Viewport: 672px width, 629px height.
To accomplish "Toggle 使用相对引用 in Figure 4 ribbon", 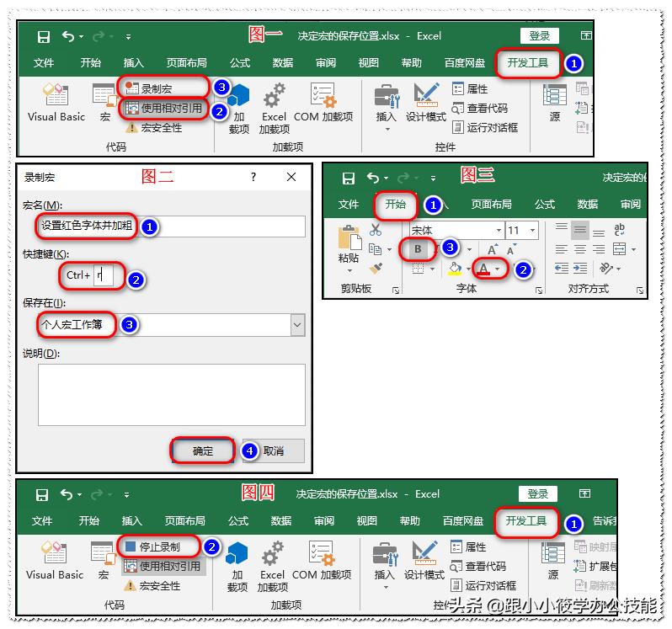I will click(162, 566).
